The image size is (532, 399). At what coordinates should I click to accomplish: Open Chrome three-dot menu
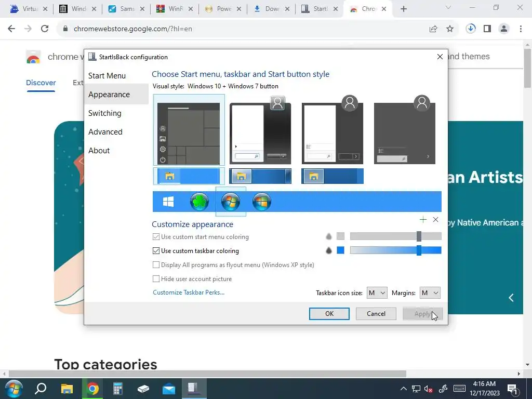pos(521,29)
